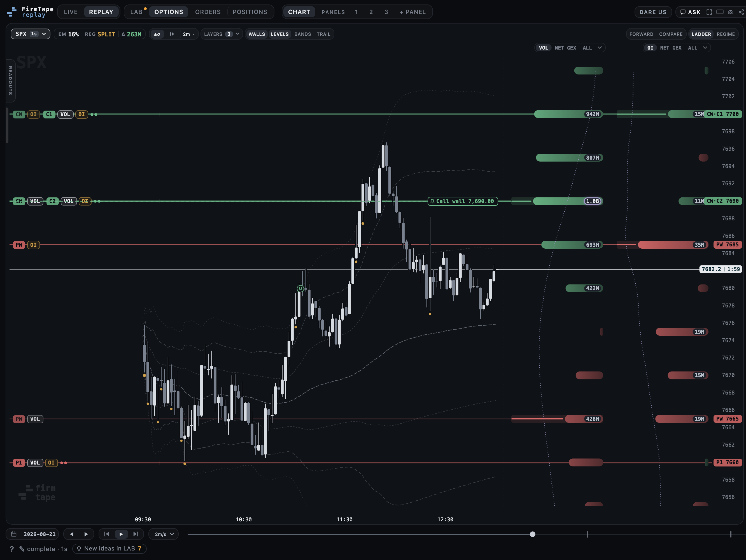Viewport: 746px width, 560px height.
Task: Switch to 2 panels layout
Action: click(371, 12)
